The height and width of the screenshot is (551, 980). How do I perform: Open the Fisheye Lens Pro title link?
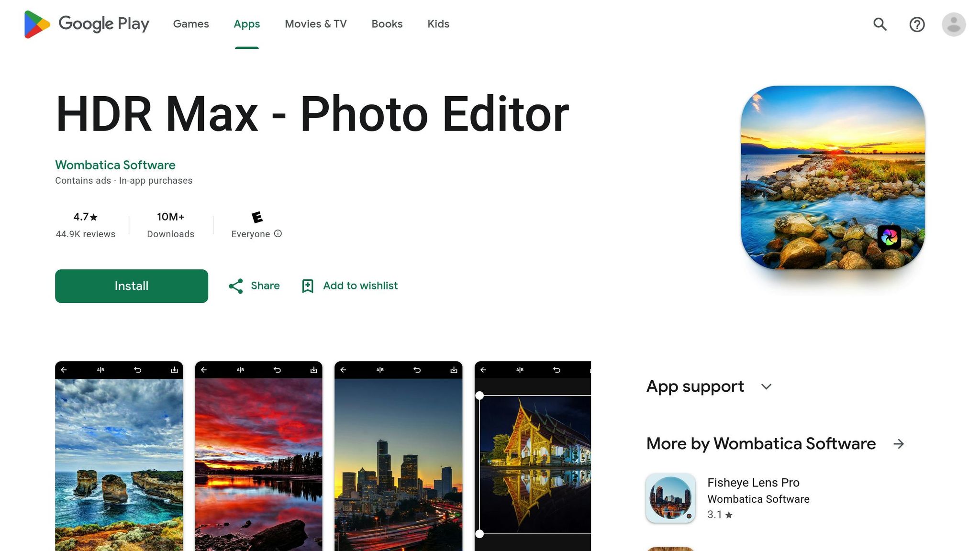coord(754,483)
